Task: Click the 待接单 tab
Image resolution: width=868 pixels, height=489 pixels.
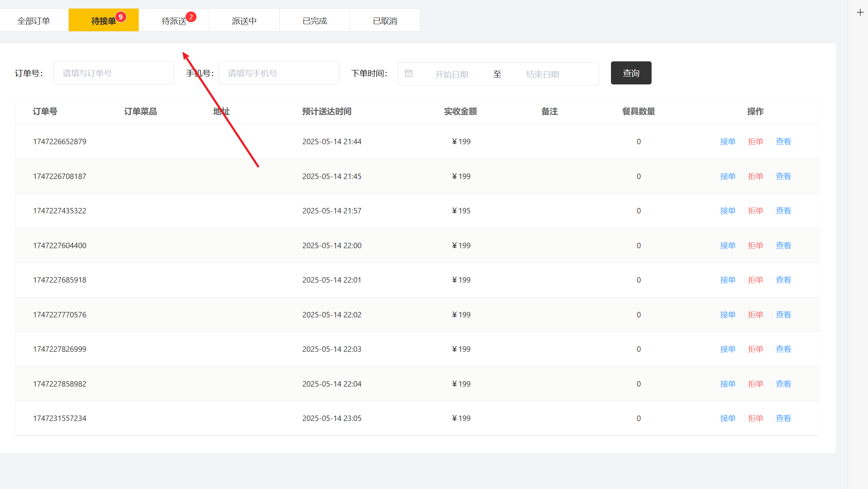Action: [104, 21]
